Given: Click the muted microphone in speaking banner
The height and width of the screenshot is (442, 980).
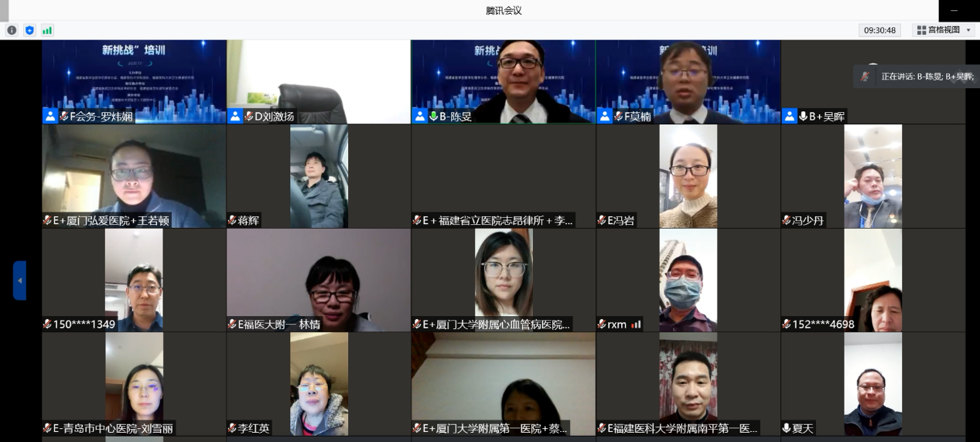Looking at the screenshot, I should 867,76.
